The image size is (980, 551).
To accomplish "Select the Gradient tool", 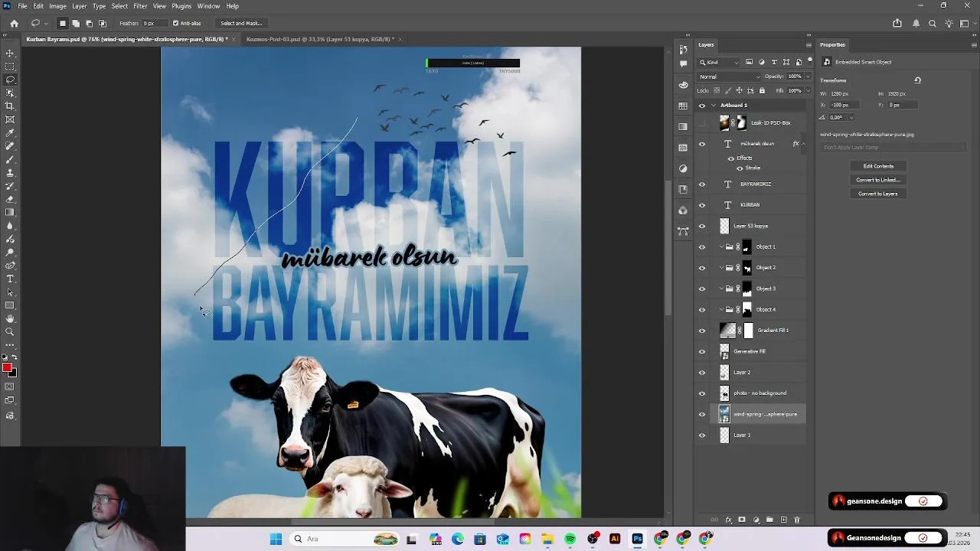I will (x=10, y=212).
